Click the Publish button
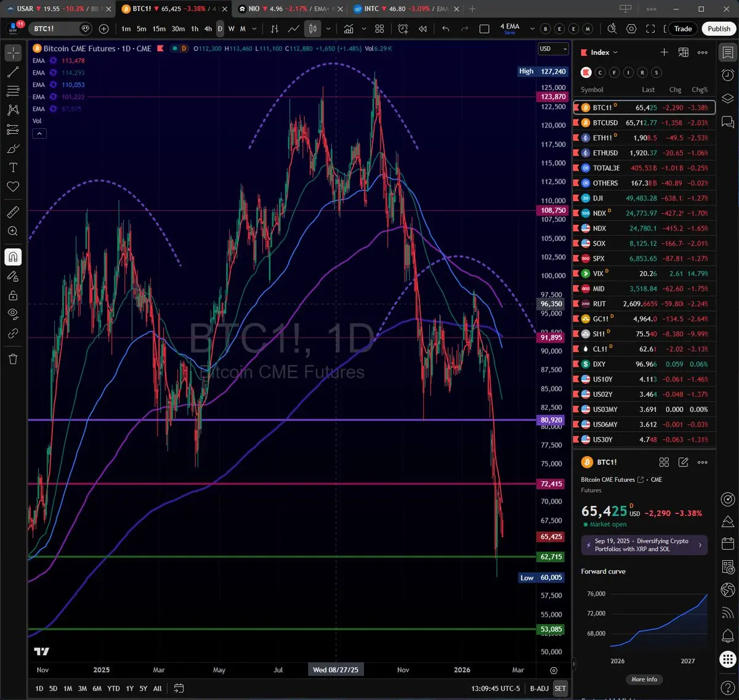 point(719,29)
